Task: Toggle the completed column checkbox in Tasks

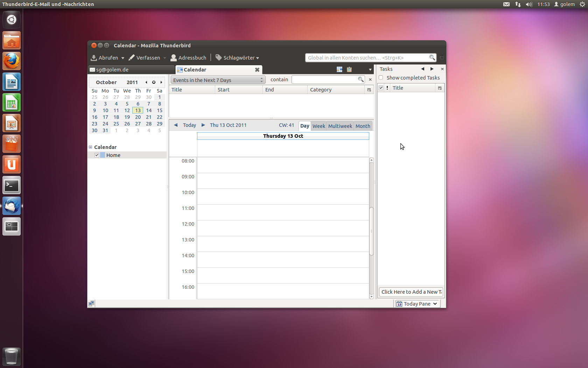Action: click(x=381, y=88)
